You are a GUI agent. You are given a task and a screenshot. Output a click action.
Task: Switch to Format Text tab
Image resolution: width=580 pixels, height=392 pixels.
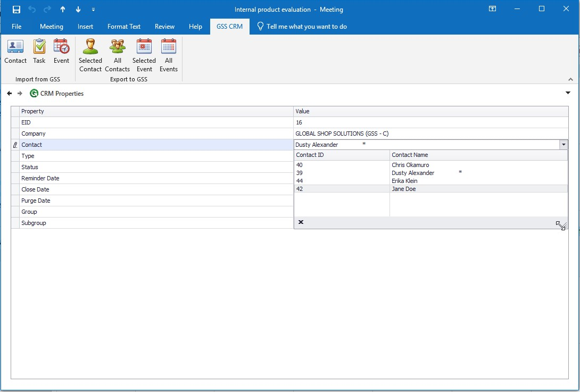pos(124,27)
